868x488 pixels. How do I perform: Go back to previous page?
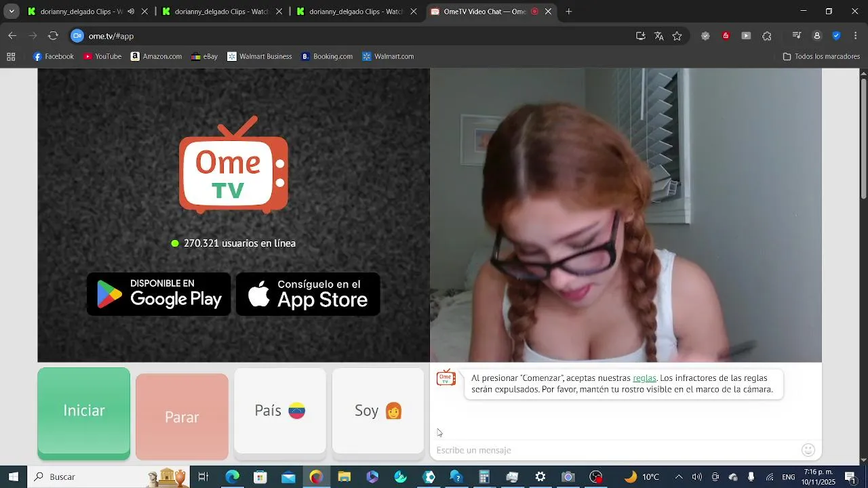point(12,36)
